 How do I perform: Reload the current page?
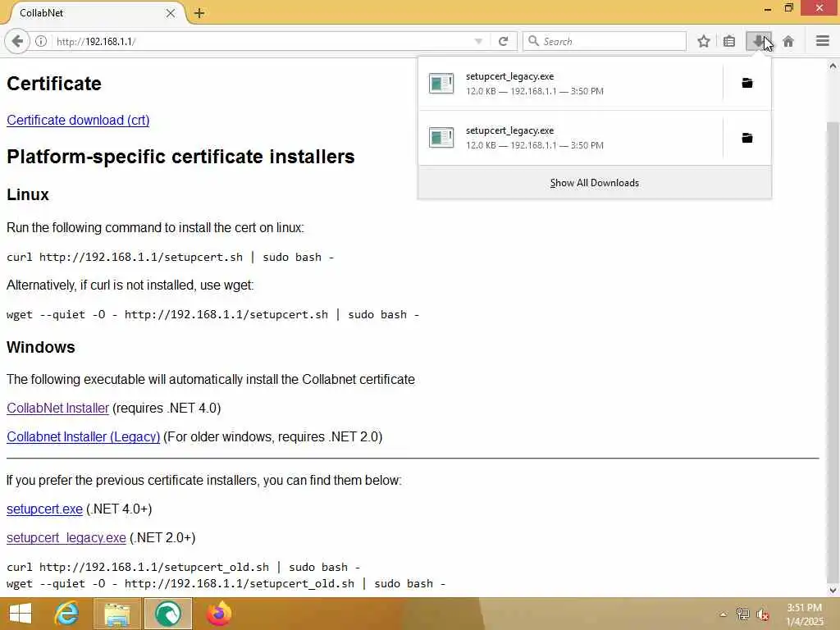tap(503, 41)
